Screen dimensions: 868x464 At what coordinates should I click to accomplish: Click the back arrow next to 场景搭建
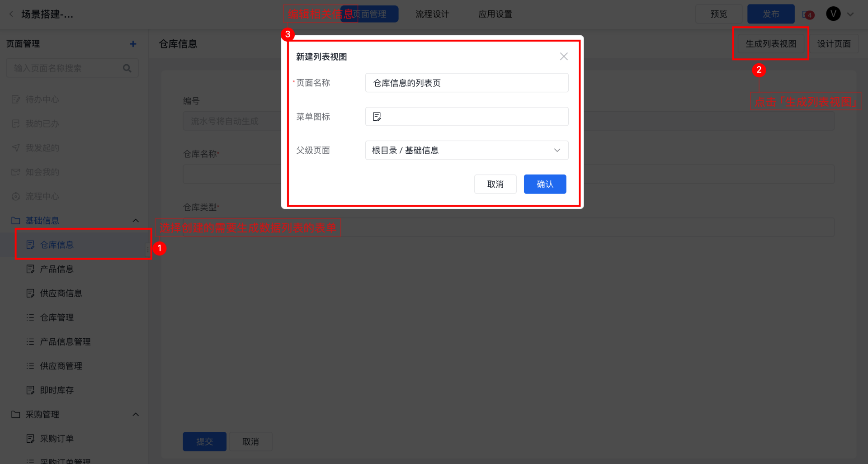click(11, 14)
